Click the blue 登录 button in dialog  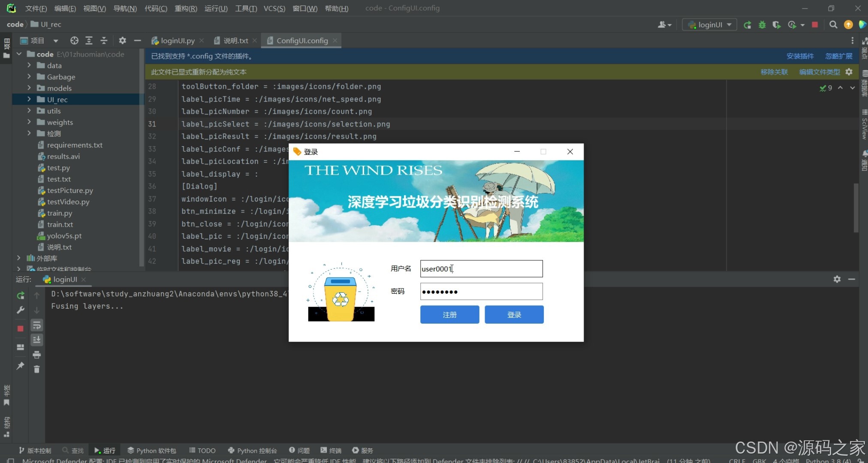tap(514, 315)
